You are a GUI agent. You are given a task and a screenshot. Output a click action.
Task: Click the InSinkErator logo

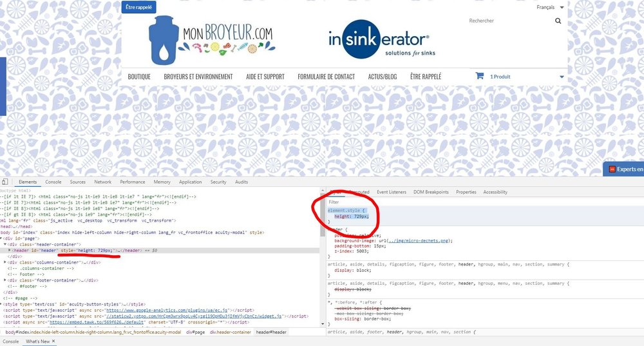[381, 39]
